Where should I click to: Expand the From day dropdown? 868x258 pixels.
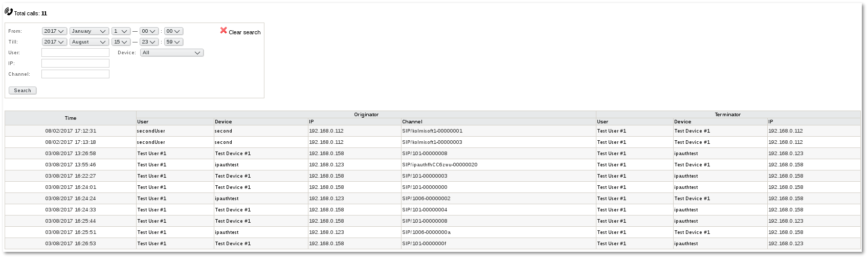121,31
